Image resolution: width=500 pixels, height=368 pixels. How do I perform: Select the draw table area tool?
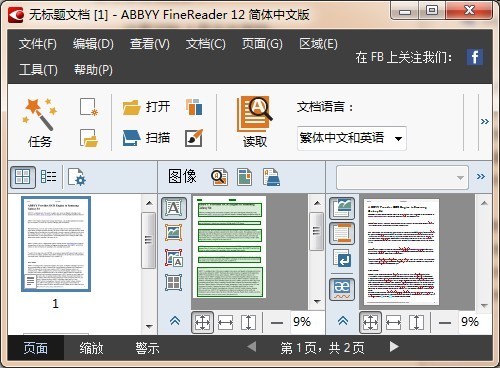[174, 283]
